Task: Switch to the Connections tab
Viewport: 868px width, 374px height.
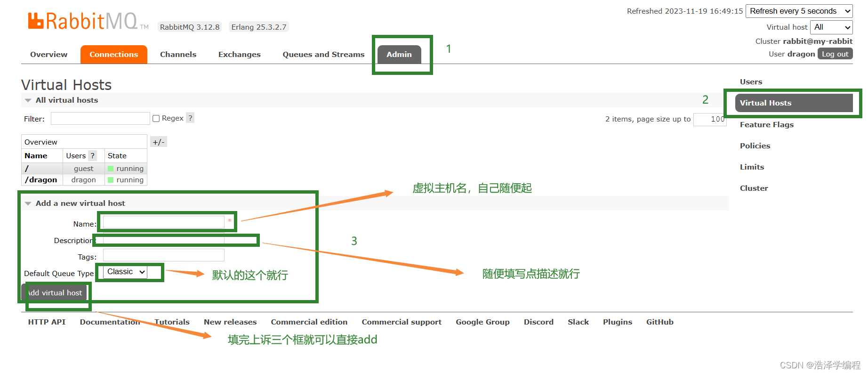Action: click(114, 55)
